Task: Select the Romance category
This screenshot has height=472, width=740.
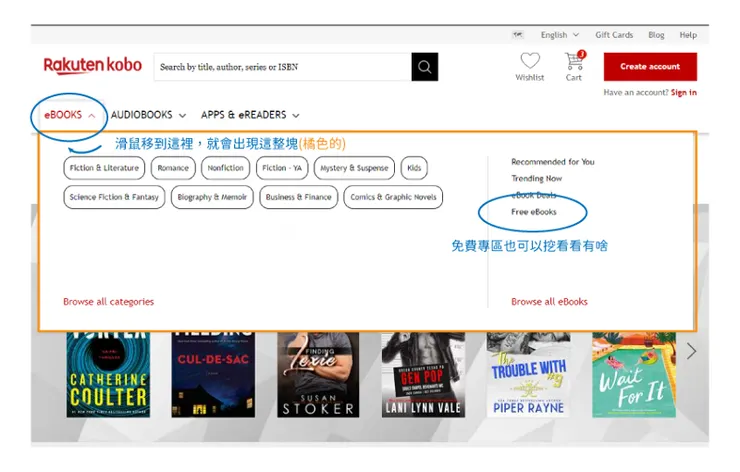Action: pos(173,168)
